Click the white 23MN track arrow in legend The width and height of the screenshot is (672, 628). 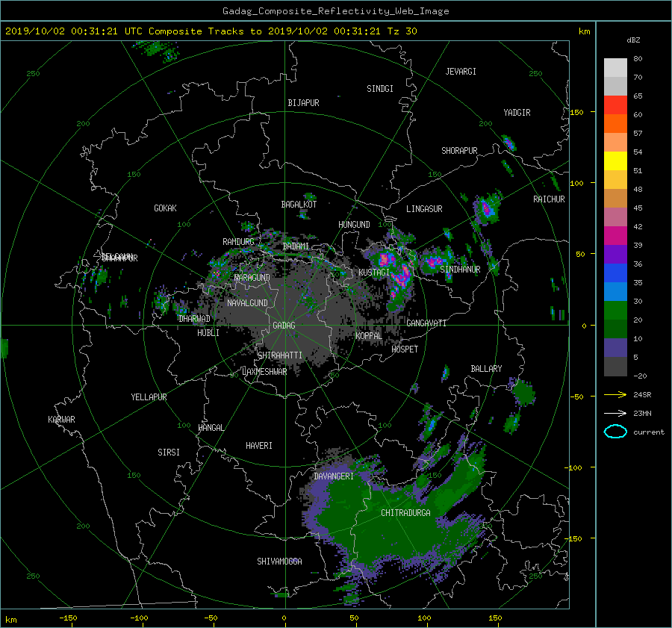click(x=615, y=413)
